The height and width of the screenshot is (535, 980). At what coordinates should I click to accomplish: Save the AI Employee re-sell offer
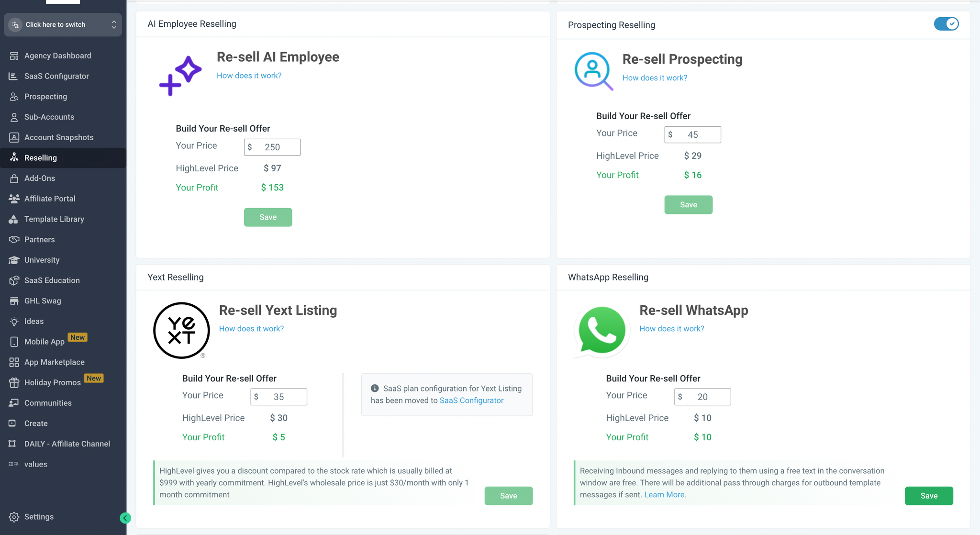tap(268, 217)
